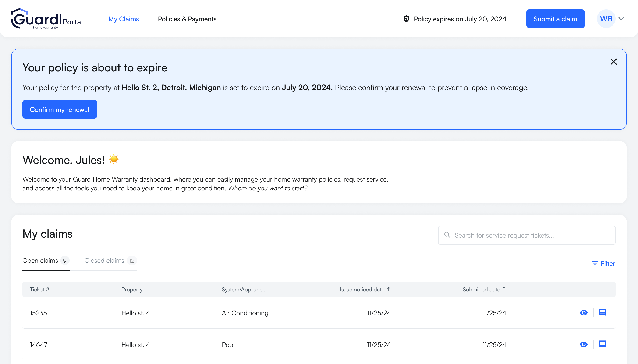Go to My Claims navigation link
The height and width of the screenshot is (364, 638).
(x=124, y=19)
